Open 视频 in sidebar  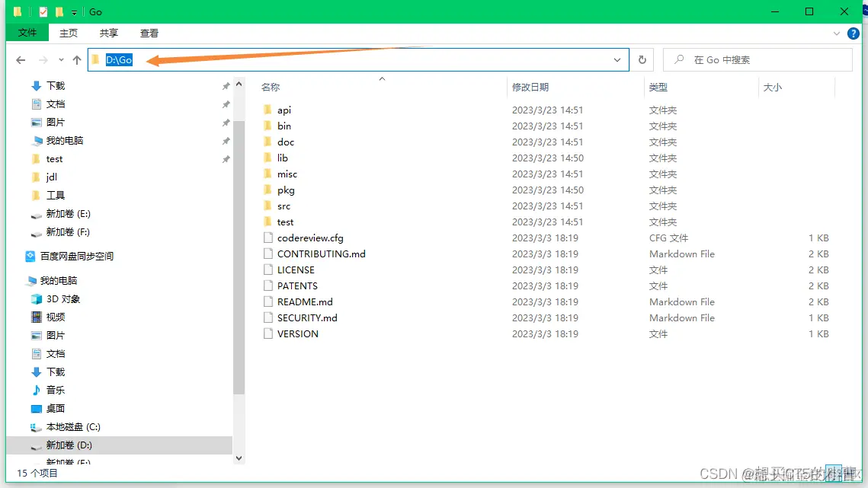[x=56, y=317]
